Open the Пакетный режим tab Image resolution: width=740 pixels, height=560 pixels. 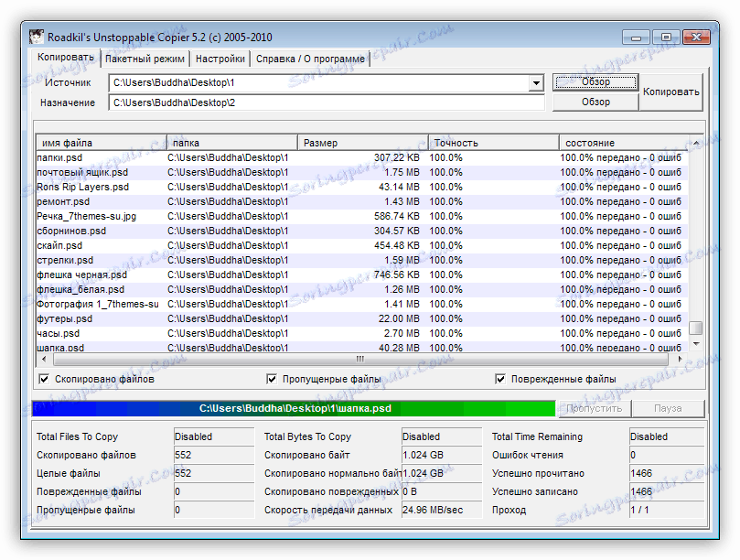tap(145, 59)
